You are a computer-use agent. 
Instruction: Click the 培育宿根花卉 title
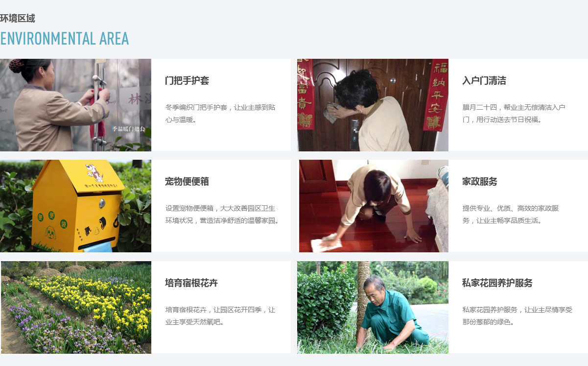tap(191, 283)
